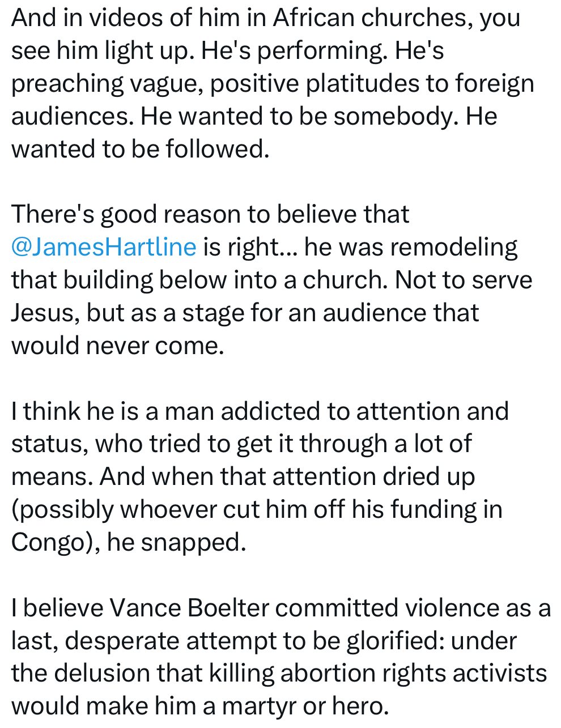The width and height of the screenshot is (561, 728).
Task: Click the text "Congo), he snapped."
Action: (129, 542)
